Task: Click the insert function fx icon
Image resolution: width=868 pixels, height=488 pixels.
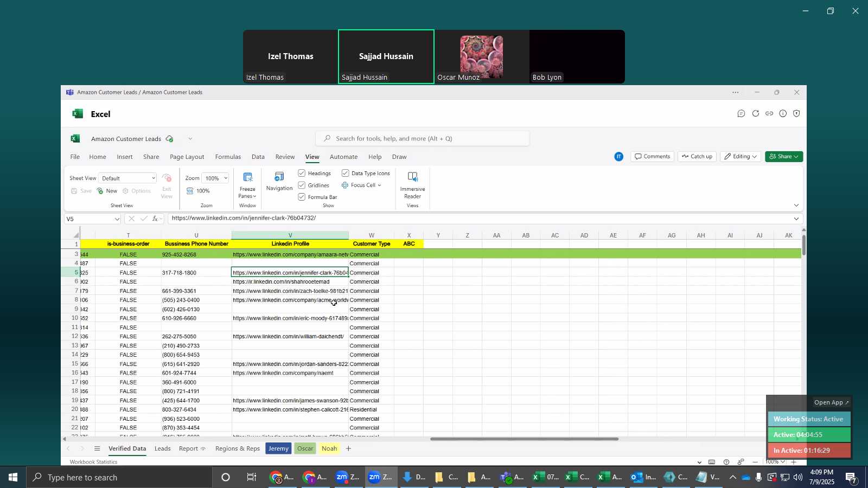Action: [155, 219]
